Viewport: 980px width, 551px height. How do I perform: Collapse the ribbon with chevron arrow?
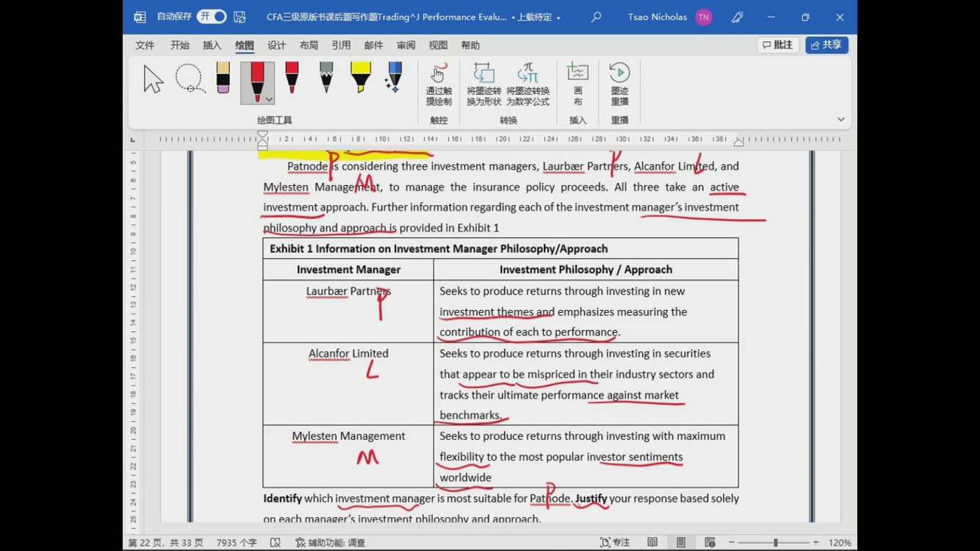pyautogui.click(x=840, y=120)
